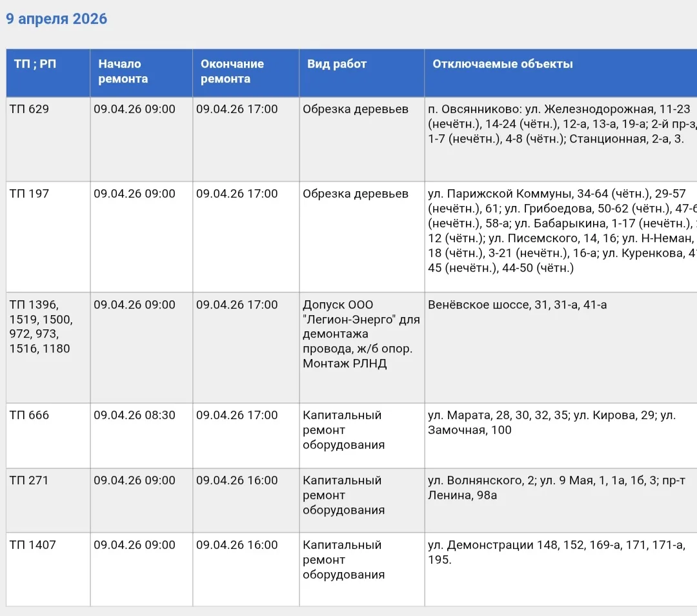Select the "ТП 1407" cell
The image size is (697, 616).
pos(33,545)
